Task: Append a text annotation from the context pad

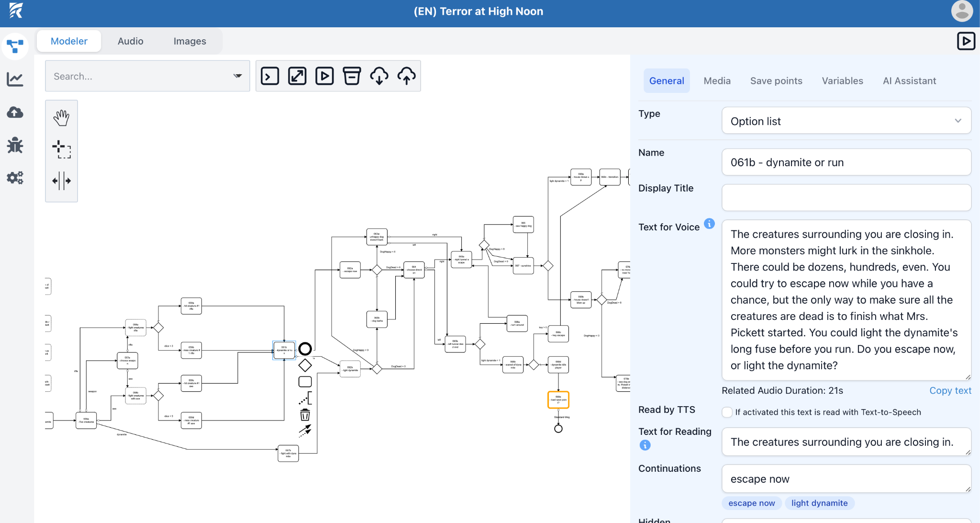Action: [305, 398]
